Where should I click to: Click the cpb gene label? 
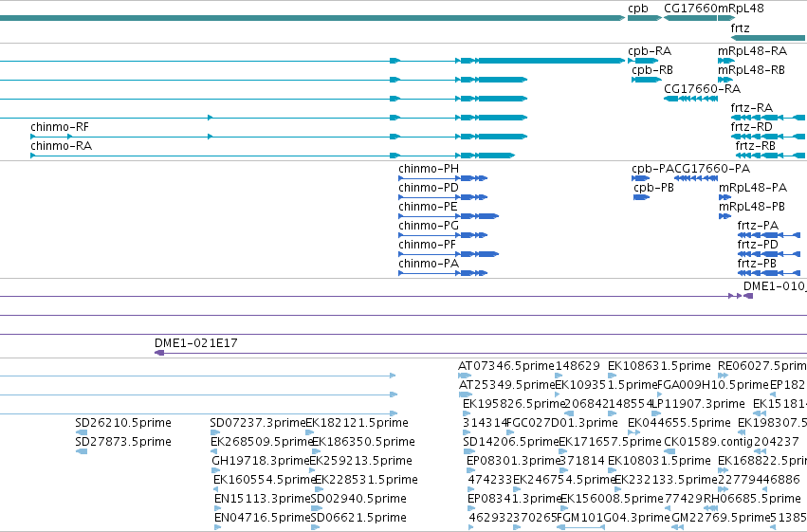tap(637, 9)
